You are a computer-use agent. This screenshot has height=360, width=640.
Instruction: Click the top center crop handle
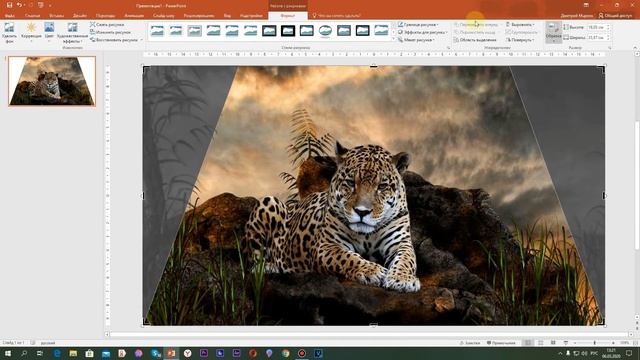click(x=373, y=66)
